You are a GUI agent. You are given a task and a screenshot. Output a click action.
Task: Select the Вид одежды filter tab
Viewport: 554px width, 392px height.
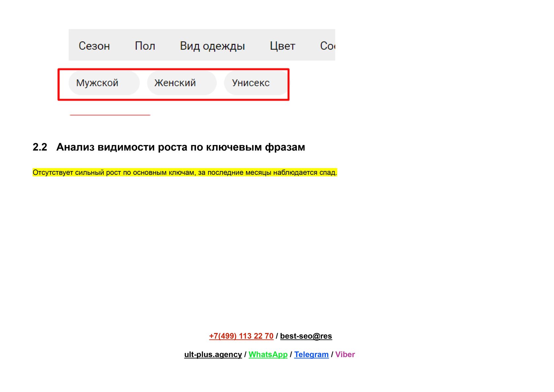click(x=212, y=46)
